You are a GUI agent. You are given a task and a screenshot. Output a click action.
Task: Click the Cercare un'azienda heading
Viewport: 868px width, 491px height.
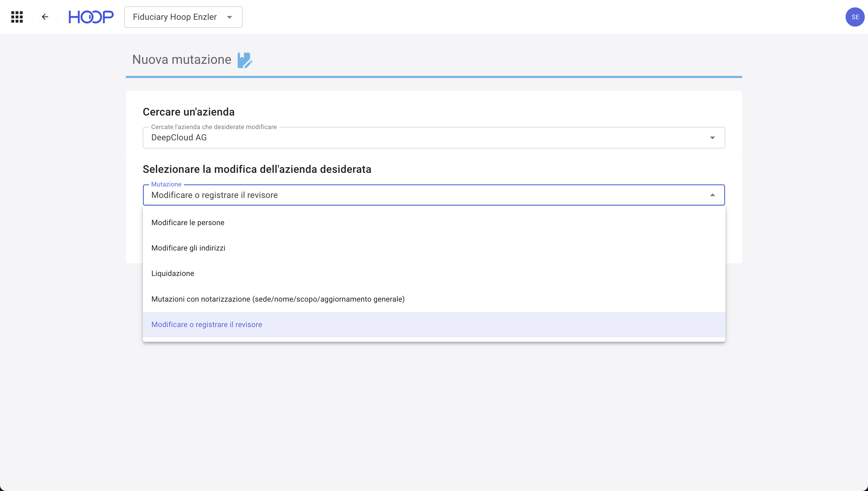click(x=189, y=112)
